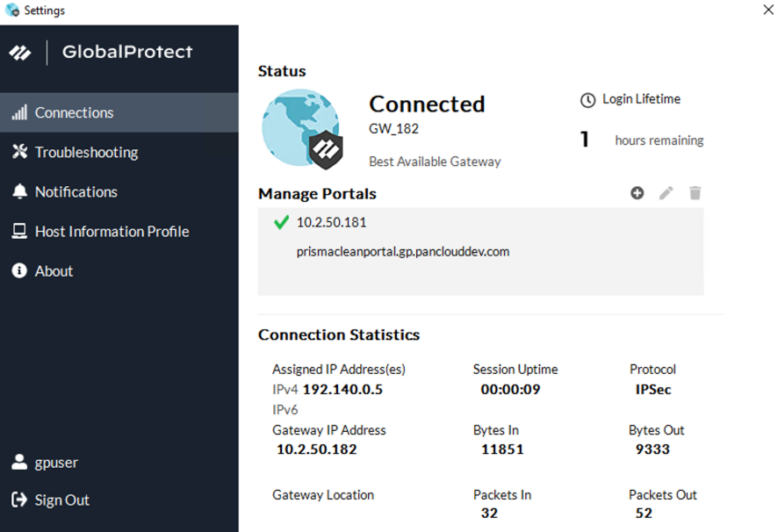Click the edit portal pencil icon
This screenshot has width=778, height=532.
[666, 193]
